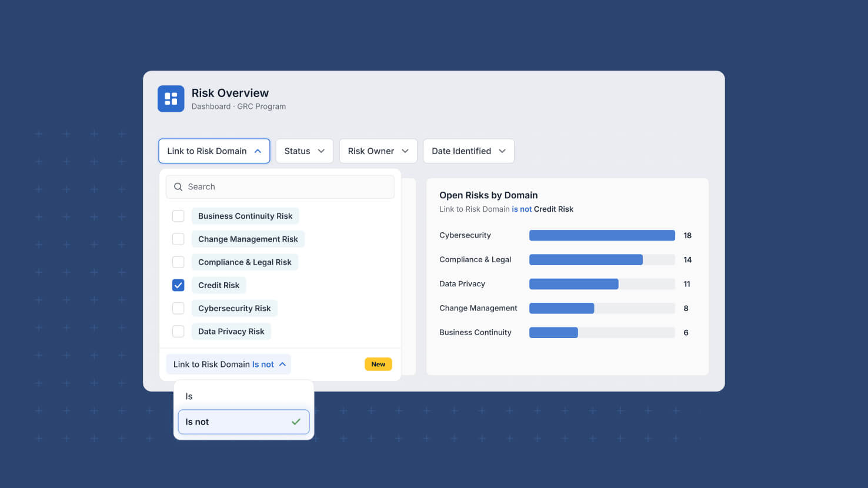Click the Data Privacy Risk tag label
Image resolution: width=868 pixels, height=488 pixels.
231,331
